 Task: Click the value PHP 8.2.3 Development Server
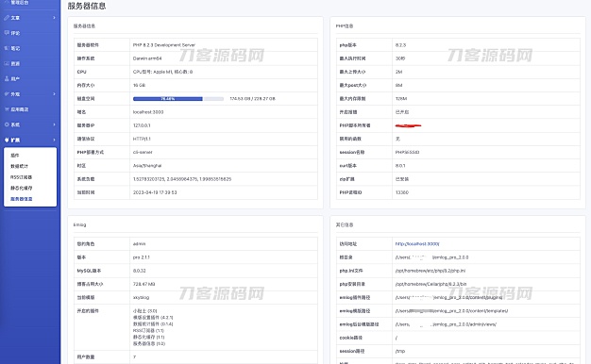(164, 45)
